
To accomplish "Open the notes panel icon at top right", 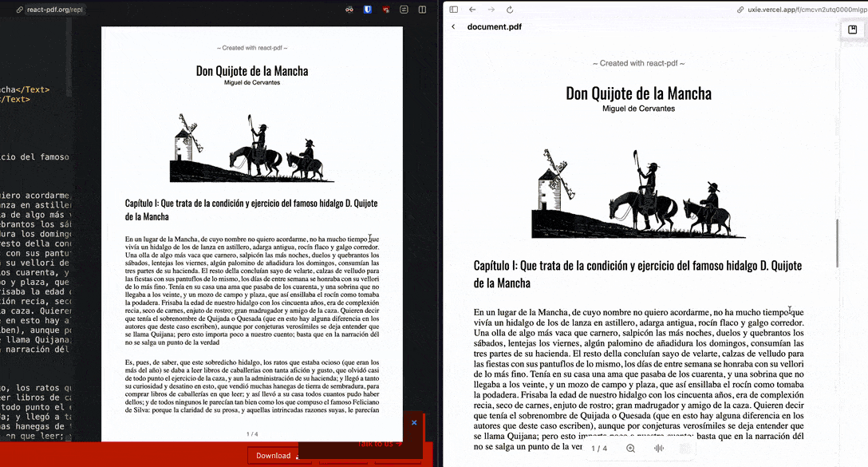I will 853,30.
